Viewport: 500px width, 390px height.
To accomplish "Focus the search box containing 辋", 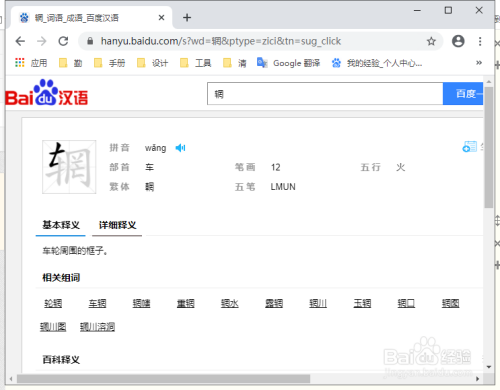I will point(325,94).
